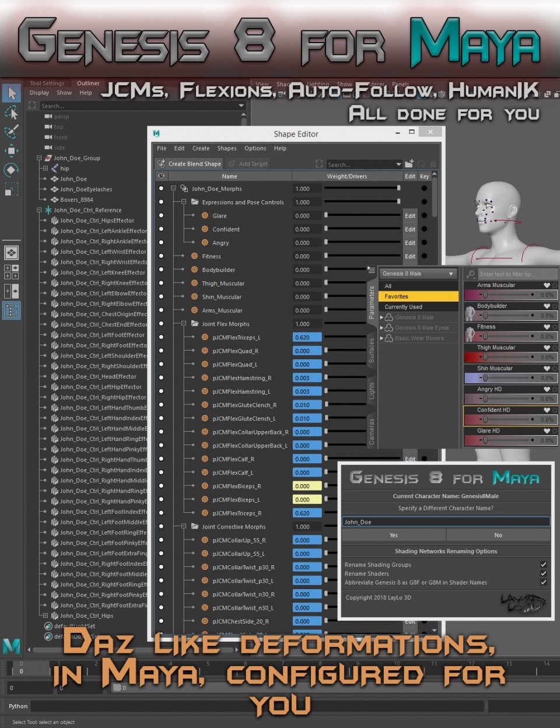Image resolution: width=560 pixels, height=728 pixels.
Task: Click the John_Doe character name field
Action: tap(446, 522)
